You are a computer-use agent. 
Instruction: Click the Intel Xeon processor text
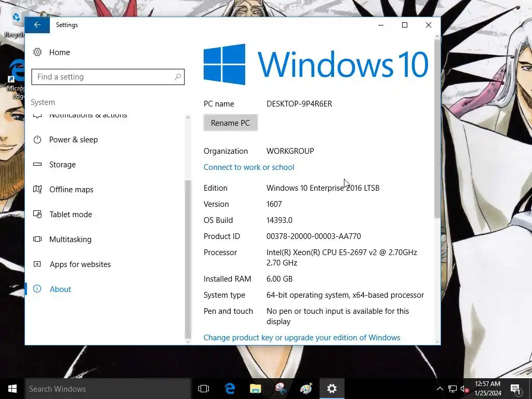tap(342, 257)
